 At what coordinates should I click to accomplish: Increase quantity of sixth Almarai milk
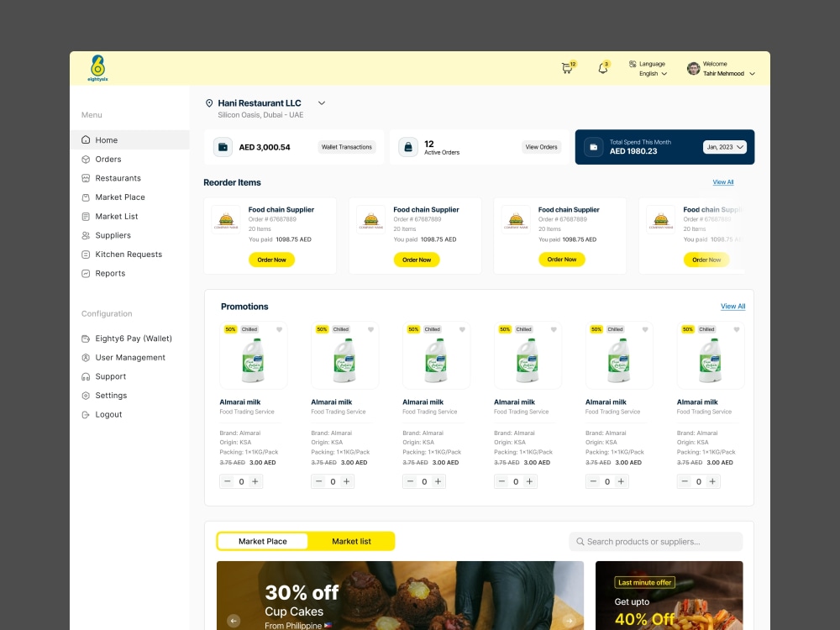tap(712, 481)
